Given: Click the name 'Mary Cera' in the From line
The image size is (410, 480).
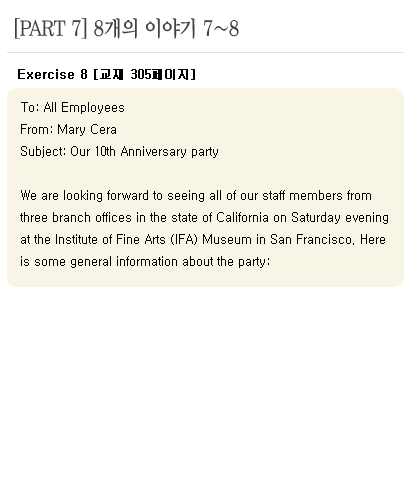Looking at the screenshot, I should (87, 130).
